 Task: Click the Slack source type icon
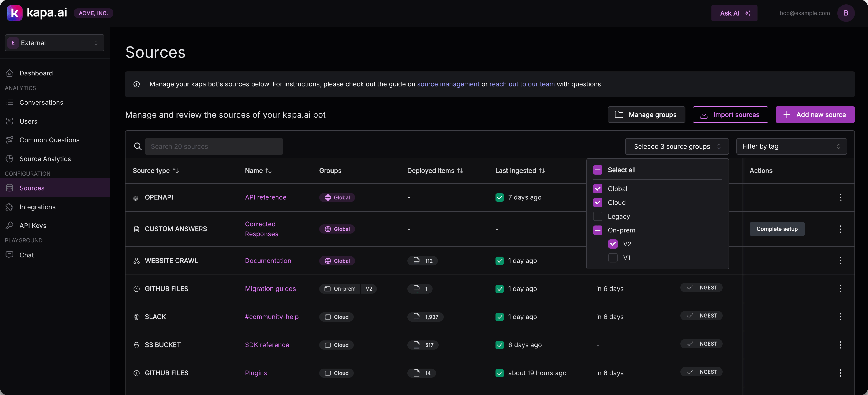click(x=136, y=317)
